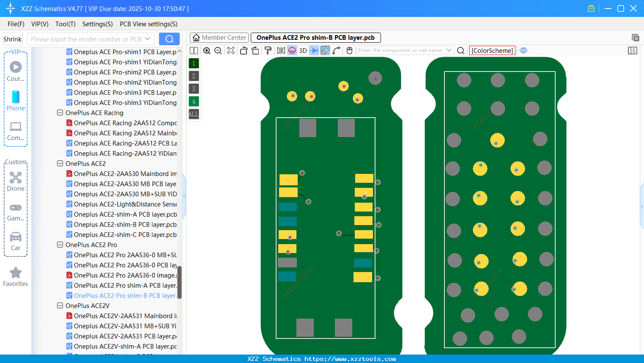Collapse the OnePlus ACE Racing folder
The width and height of the screenshot is (644, 363).
pos(60,113)
